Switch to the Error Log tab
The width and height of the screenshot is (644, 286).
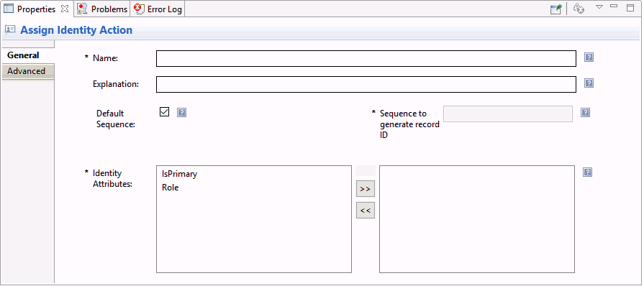tap(158, 9)
